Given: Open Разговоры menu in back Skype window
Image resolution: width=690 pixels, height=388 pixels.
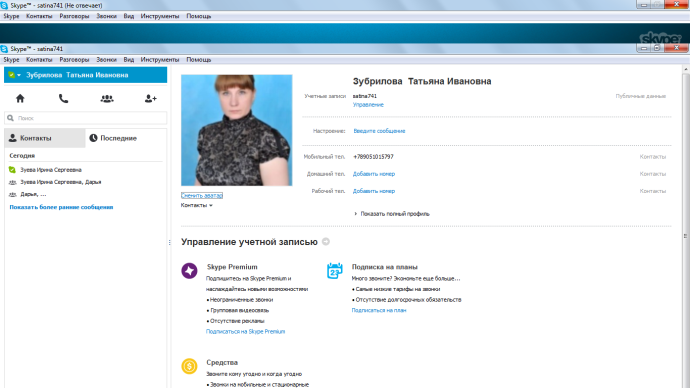Looking at the screenshot, I should coord(74,16).
